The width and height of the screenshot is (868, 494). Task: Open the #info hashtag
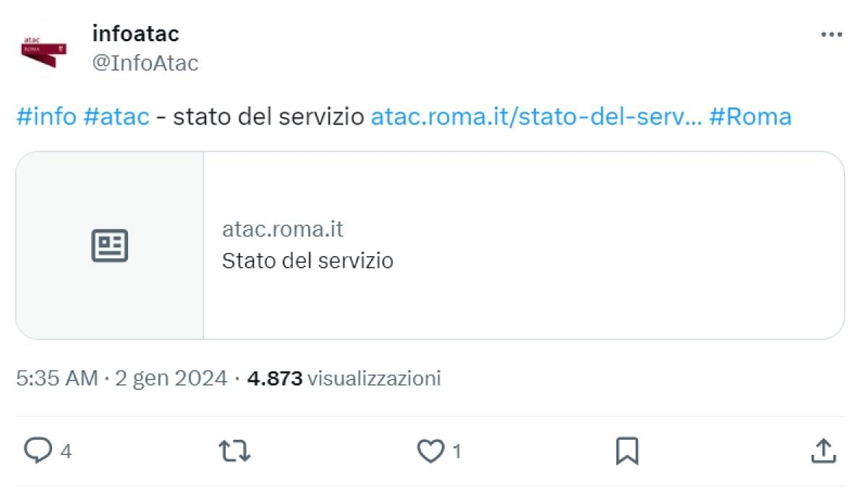point(45,116)
